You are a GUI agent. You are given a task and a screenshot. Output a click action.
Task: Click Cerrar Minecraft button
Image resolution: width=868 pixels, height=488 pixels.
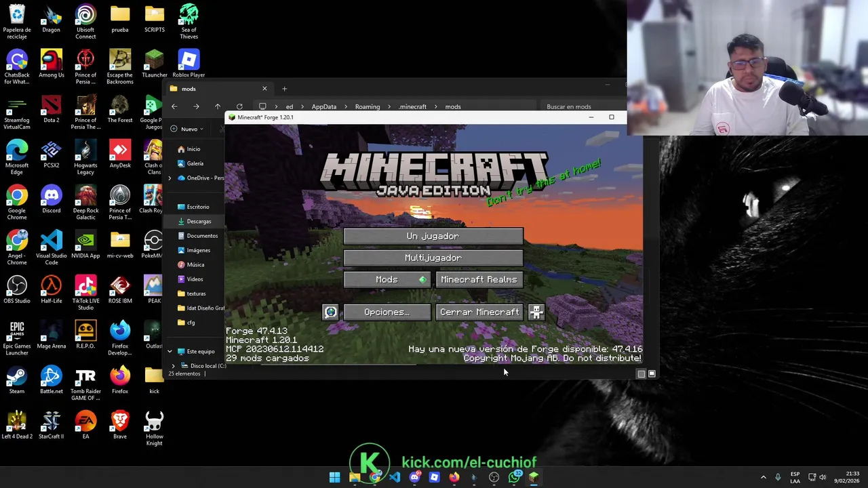(479, 312)
